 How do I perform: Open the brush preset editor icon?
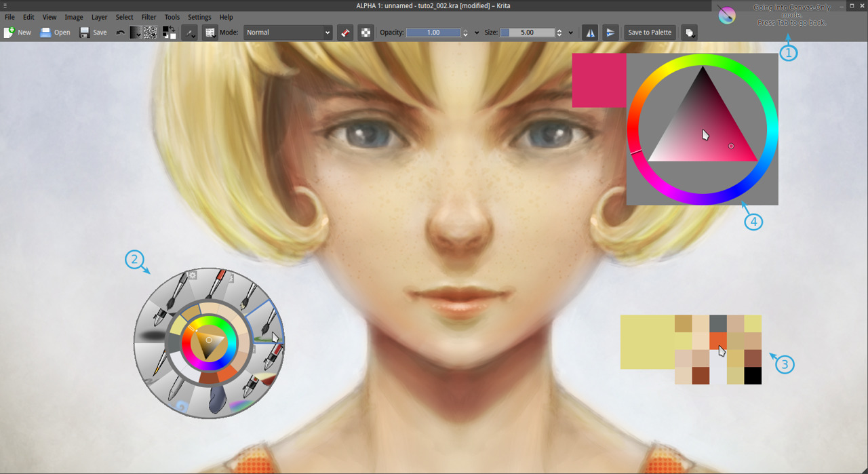coord(210,33)
